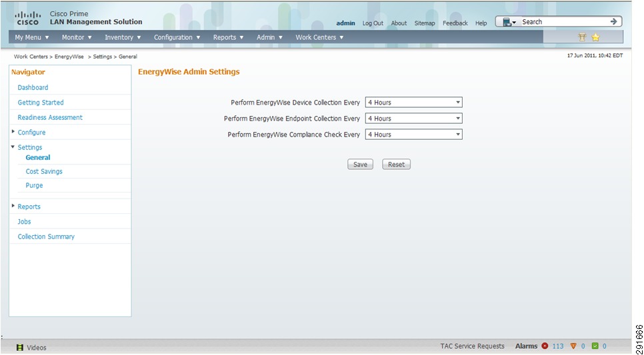Open Cost Savings settings
Image resolution: width=644 pixels, height=355 pixels.
point(44,172)
